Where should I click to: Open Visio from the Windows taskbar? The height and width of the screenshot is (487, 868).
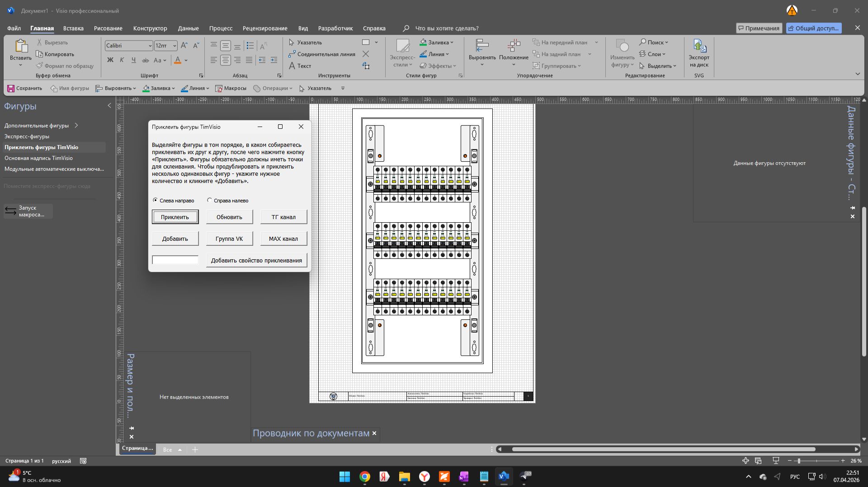coord(504,476)
